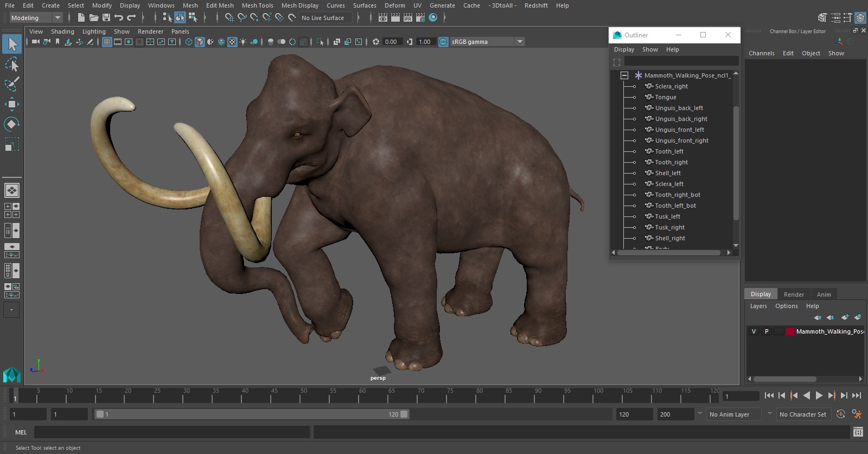
Task: Open the Deform menu
Action: tap(395, 5)
